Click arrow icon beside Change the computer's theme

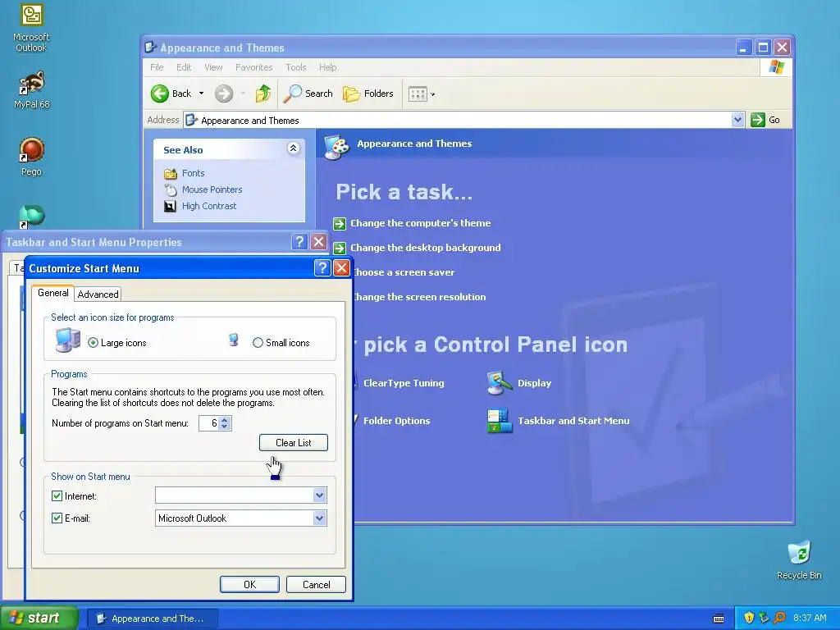coord(340,223)
